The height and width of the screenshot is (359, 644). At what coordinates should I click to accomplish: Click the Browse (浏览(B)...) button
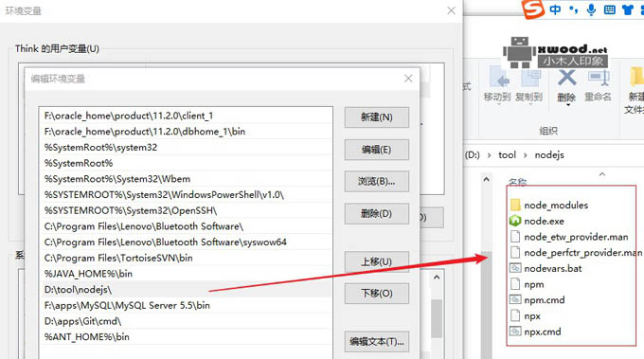coord(377,182)
